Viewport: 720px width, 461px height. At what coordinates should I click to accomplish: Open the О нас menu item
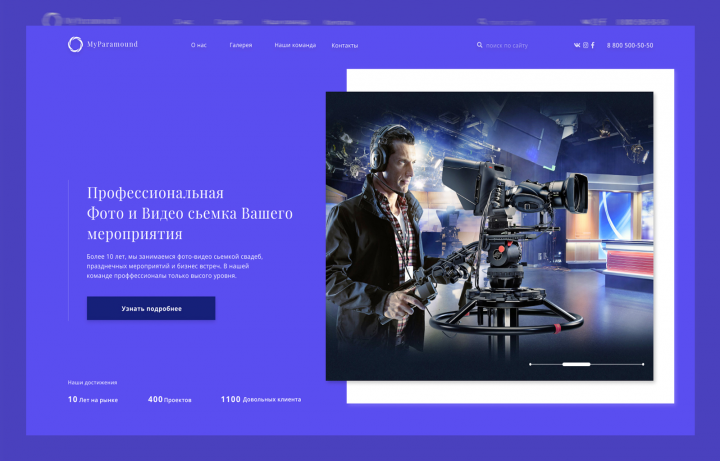point(199,45)
